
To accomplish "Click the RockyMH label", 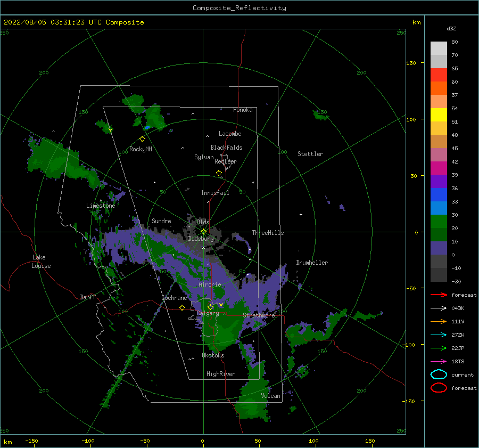I will coord(141,149).
